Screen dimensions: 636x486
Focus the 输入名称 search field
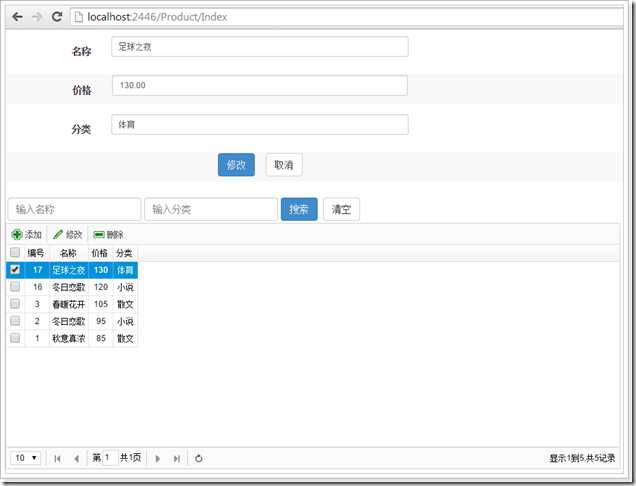(x=74, y=209)
